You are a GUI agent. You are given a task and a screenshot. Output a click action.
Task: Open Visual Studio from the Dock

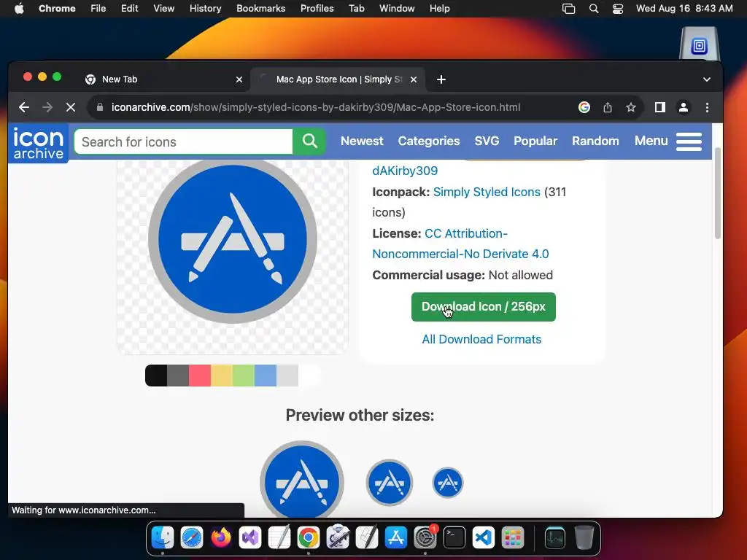pyautogui.click(x=250, y=537)
